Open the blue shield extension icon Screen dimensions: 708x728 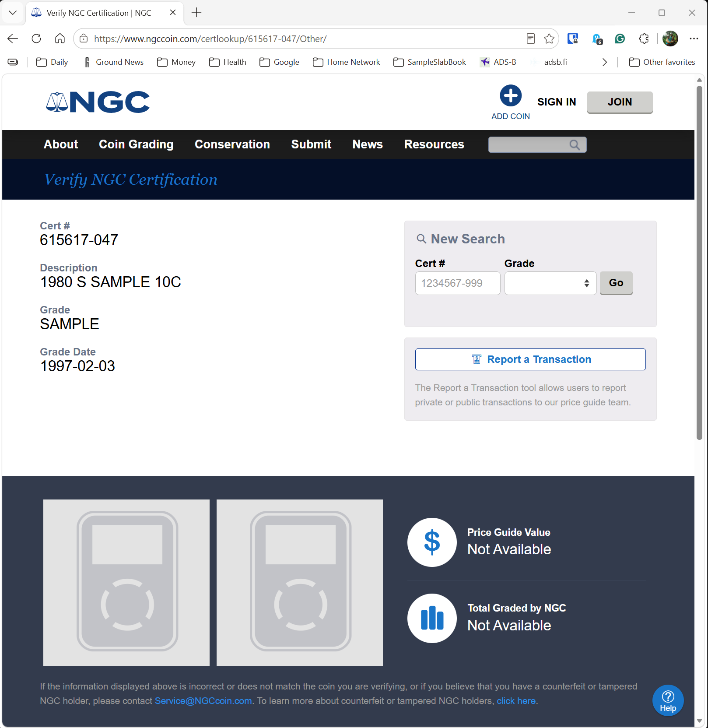pyautogui.click(x=573, y=39)
